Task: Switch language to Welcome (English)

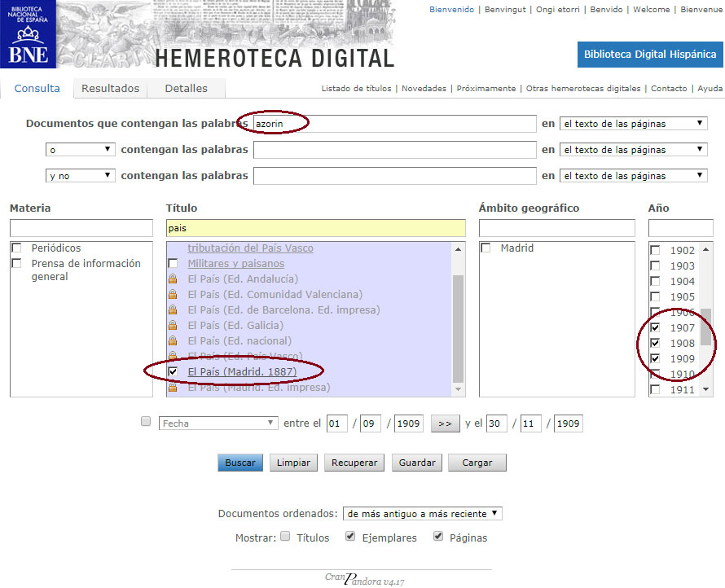Action: [651, 9]
